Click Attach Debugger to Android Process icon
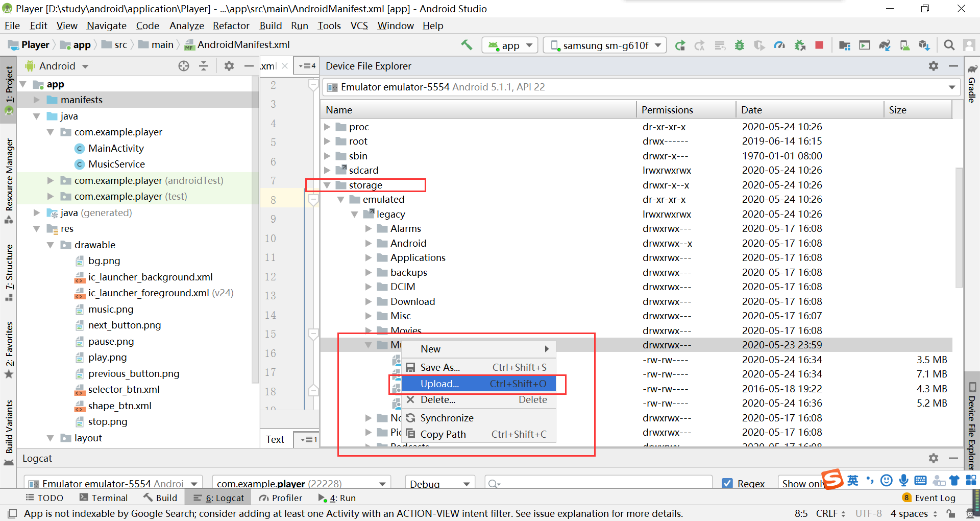The height and width of the screenshot is (521, 980). tap(800, 45)
